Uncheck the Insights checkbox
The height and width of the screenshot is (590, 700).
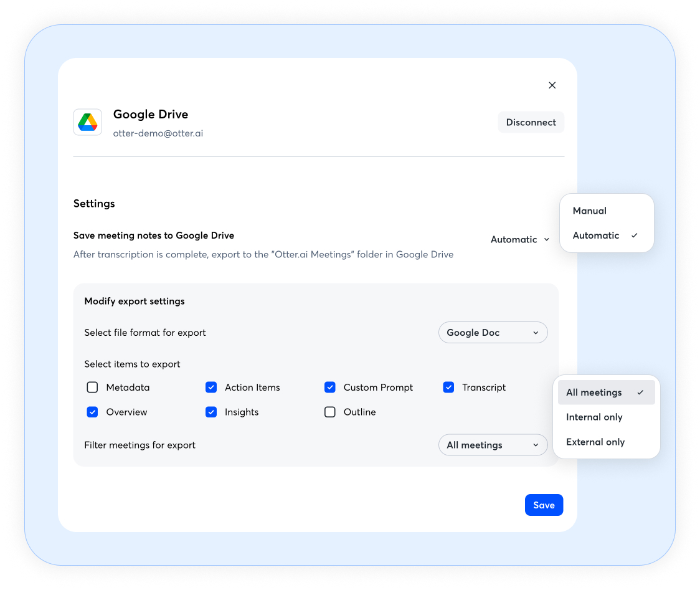tap(211, 412)
